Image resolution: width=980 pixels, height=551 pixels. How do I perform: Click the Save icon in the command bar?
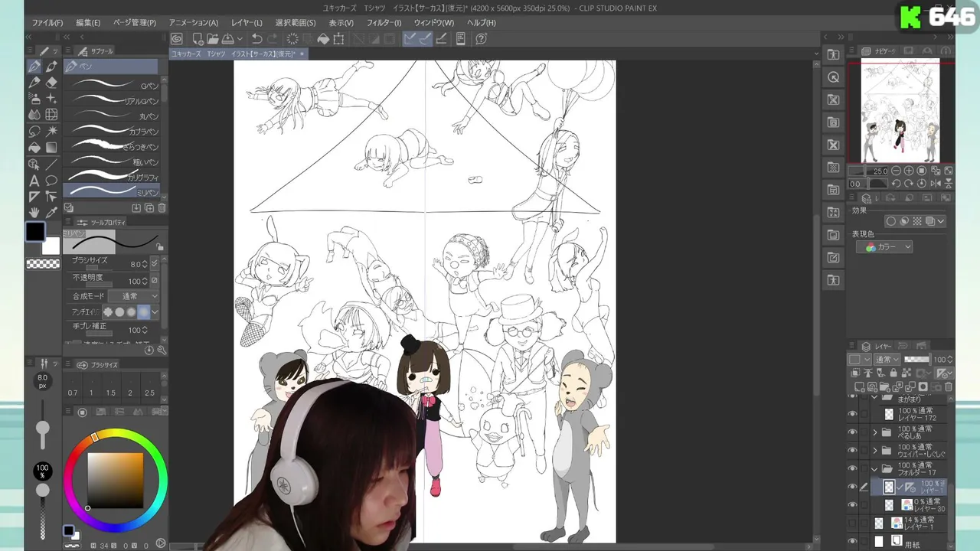click(228, 39)
